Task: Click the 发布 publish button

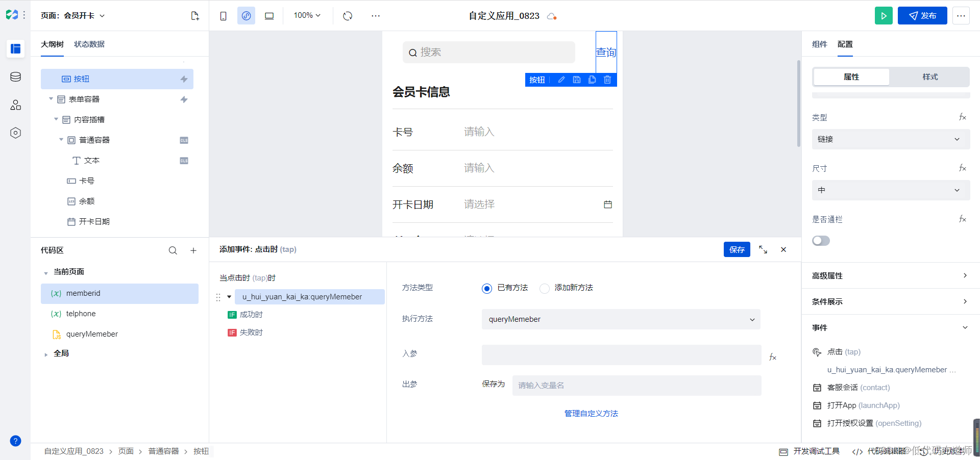Action: (x=922, y=16)
